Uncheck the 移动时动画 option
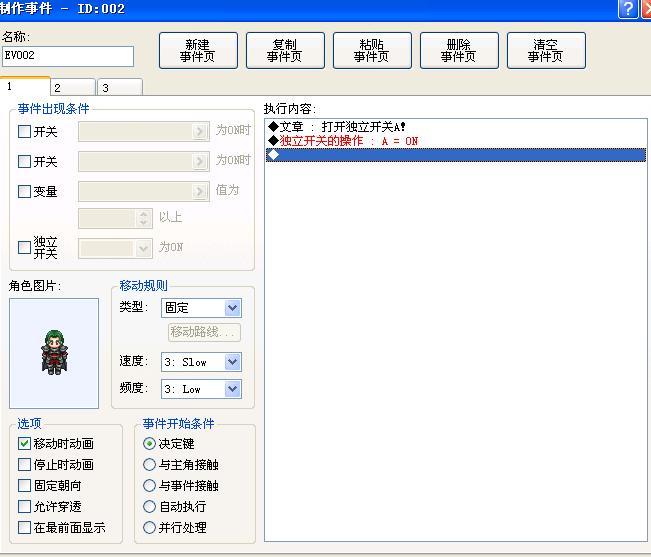 click(x=24, y=443)
